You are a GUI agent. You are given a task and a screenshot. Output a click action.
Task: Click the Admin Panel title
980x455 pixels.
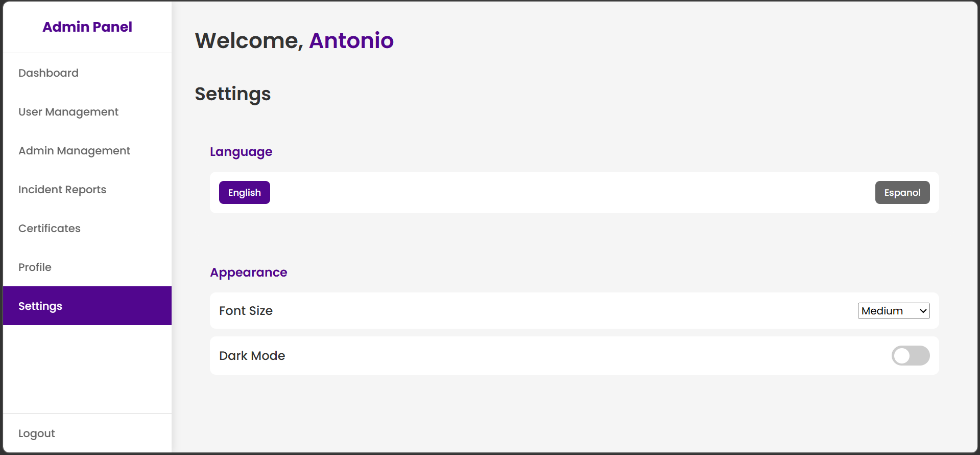(87, 27)
